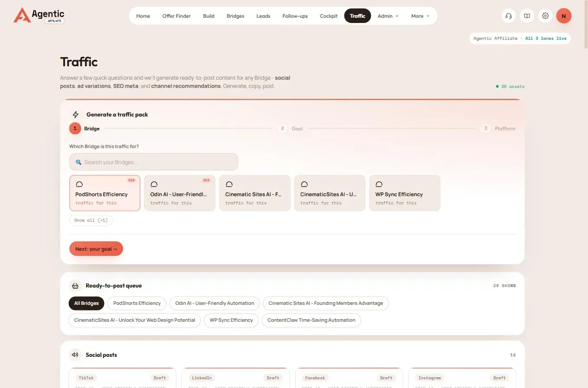Open the TikTok draft post card

point(122,378)
